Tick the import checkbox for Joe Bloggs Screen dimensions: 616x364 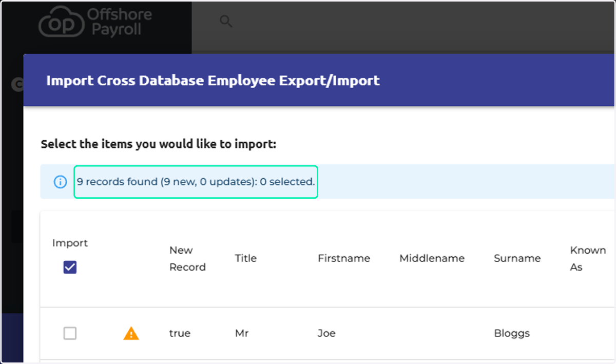[x=70, y=334]
